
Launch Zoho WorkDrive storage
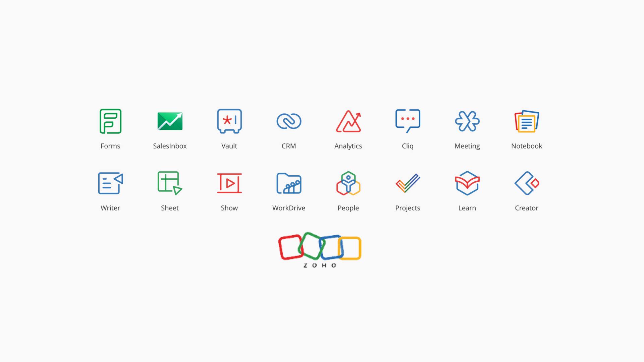(x=289, y=183)
